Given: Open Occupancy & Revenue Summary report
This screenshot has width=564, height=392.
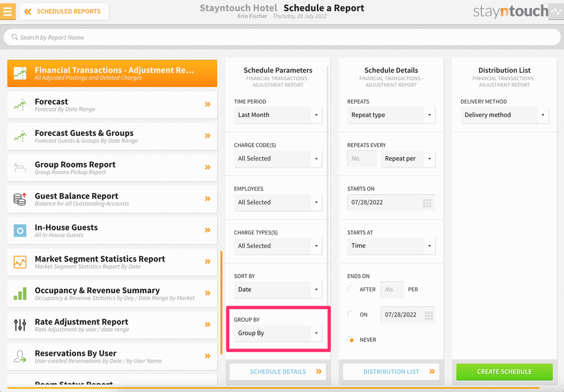Looking at the screenshot, I should pos(112,293).
